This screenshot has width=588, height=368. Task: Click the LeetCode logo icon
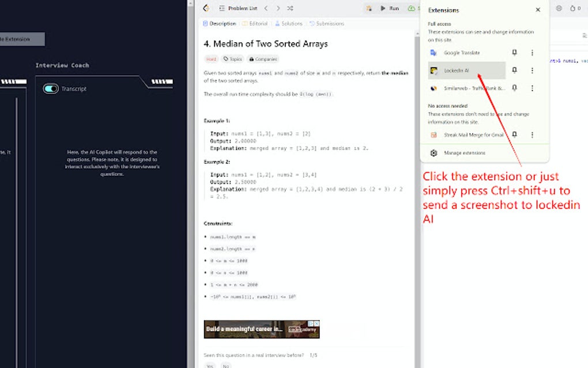point(206,8)
